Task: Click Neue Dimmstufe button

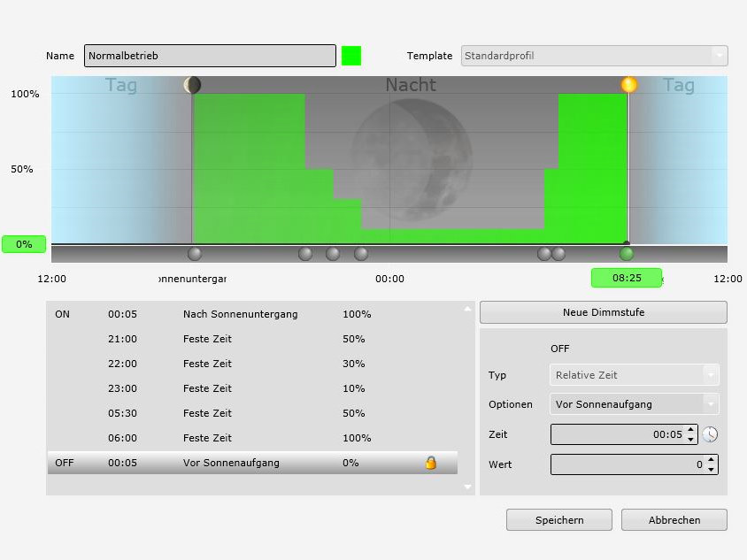Action: pyautogui.click(x=603, y=312)
